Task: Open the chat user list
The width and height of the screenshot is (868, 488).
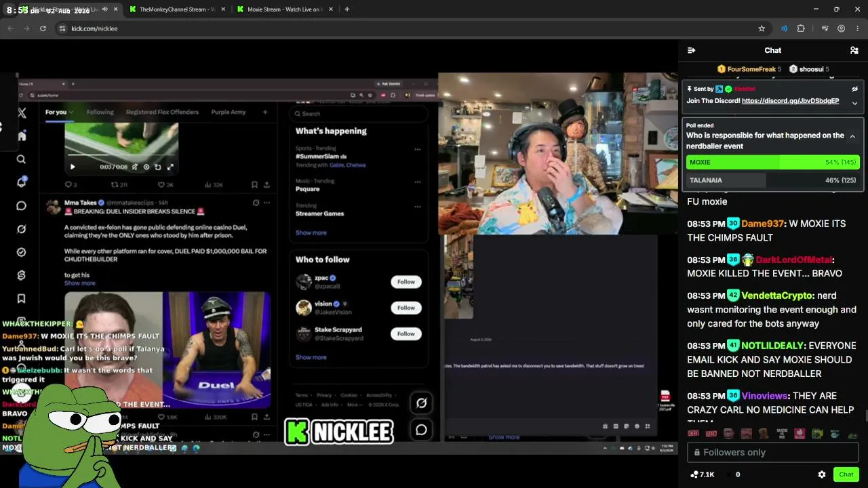Action: pyautogui.click(x=854, y=50)
